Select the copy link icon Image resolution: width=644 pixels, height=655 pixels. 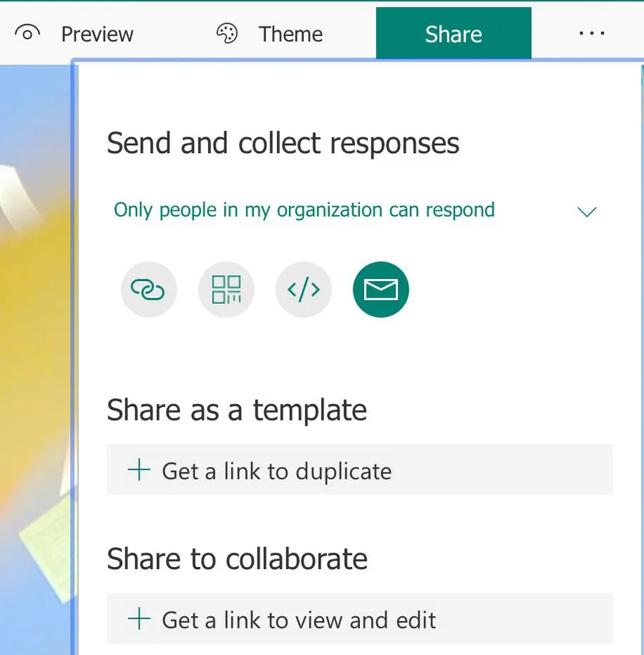149,290
